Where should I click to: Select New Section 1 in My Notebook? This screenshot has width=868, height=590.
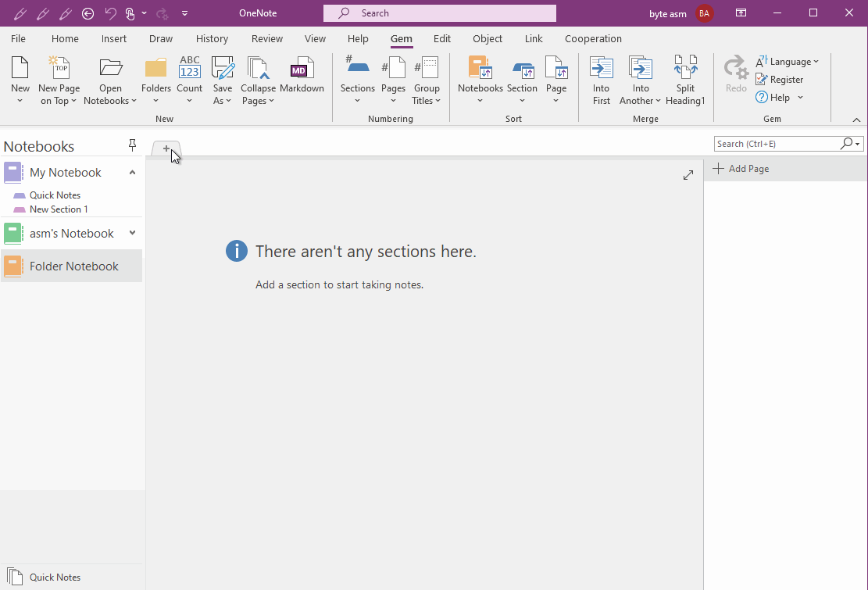59,209
